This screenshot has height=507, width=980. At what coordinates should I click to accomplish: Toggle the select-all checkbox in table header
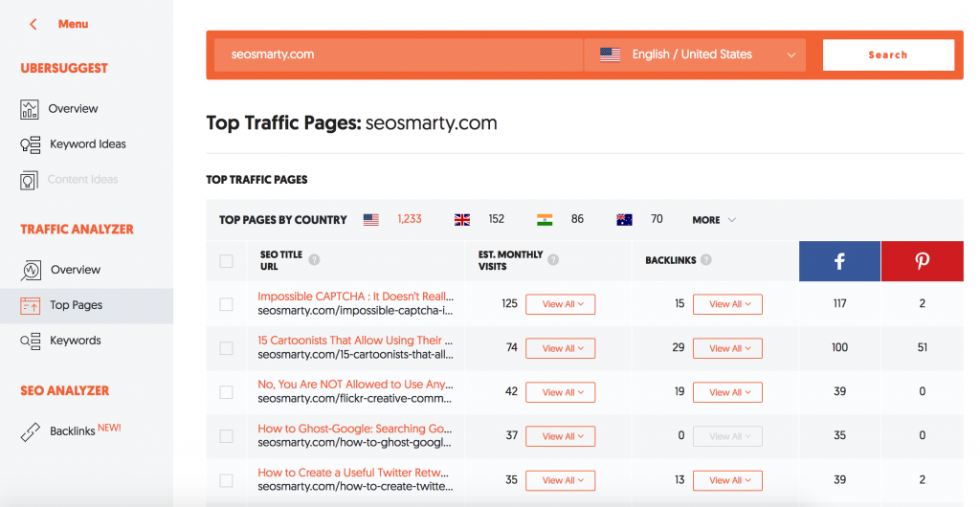[226, 261]
